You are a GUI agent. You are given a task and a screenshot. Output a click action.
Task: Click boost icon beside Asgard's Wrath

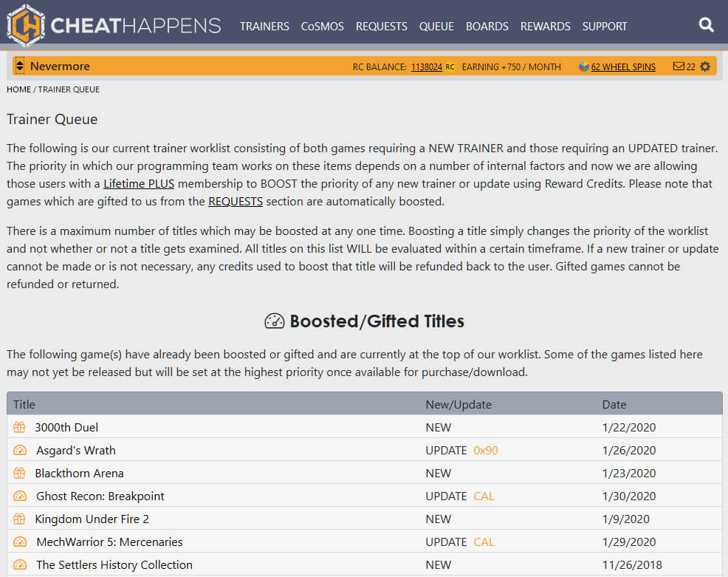tap(20, 450)
